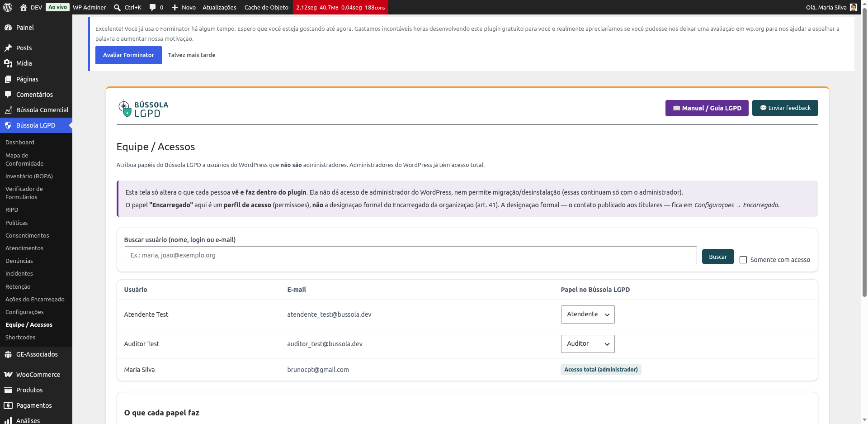Open the WooCommerce sidebar icon
868x424 pixels.
click(8, 375)
